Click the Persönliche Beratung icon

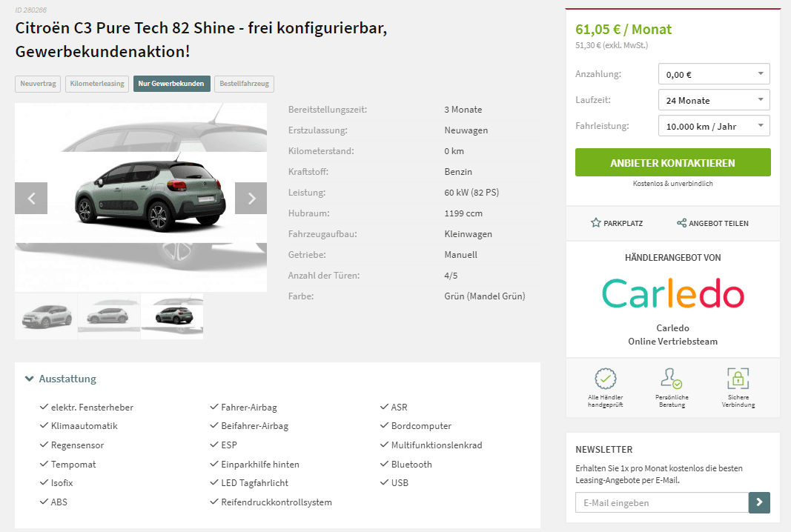pos(672,378)
